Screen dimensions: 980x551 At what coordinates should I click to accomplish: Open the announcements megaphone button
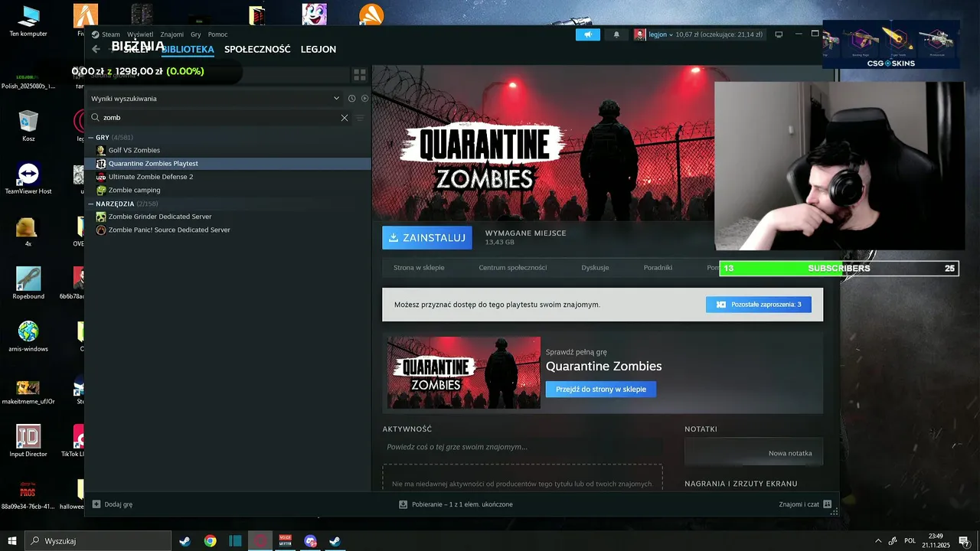pyautogui.click(x=588, y=34)
